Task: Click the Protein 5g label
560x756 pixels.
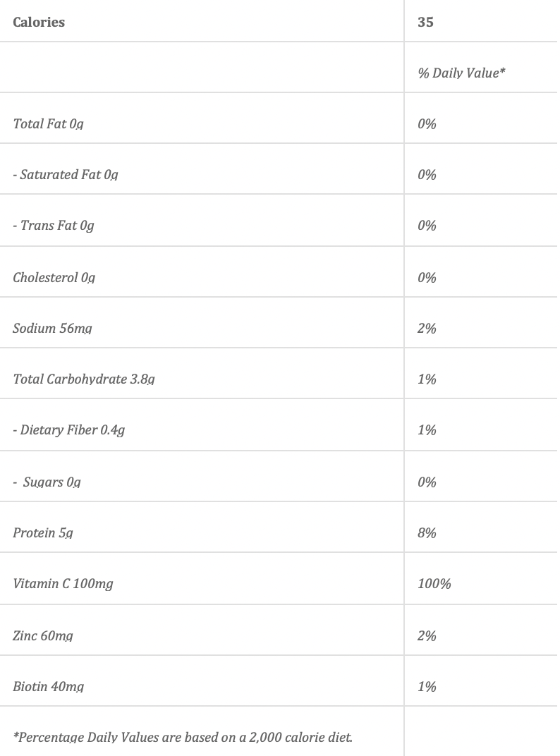Action: 42,533
